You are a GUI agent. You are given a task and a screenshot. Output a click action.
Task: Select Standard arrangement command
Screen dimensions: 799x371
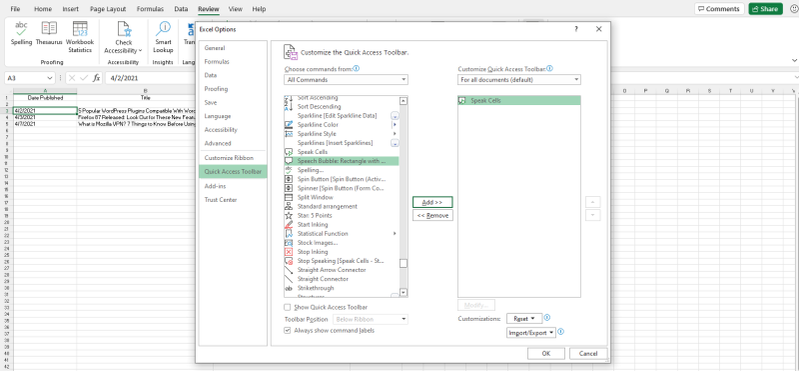coord(341,206)
